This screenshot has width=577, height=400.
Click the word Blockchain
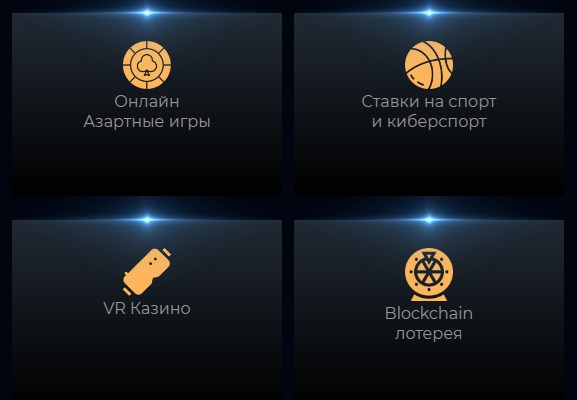coord(429,314)
